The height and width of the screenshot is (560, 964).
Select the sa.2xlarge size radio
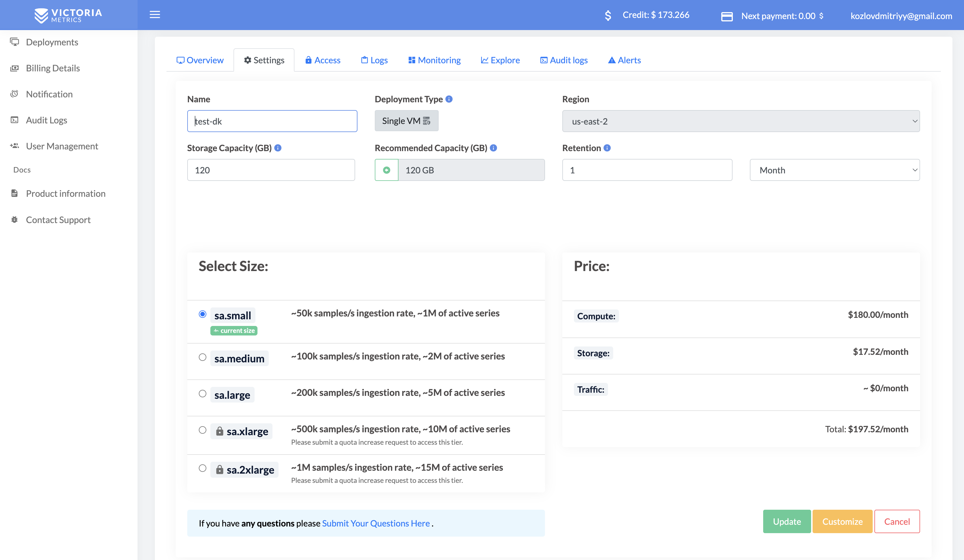pyautogui.click(x=203, y=468)
